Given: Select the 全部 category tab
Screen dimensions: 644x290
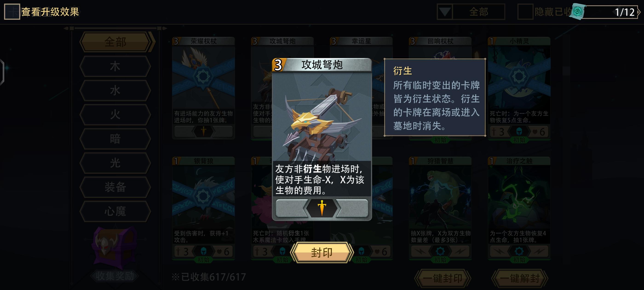Looking at the screenshot, I should pyautogui.click(x=115, y=42).
